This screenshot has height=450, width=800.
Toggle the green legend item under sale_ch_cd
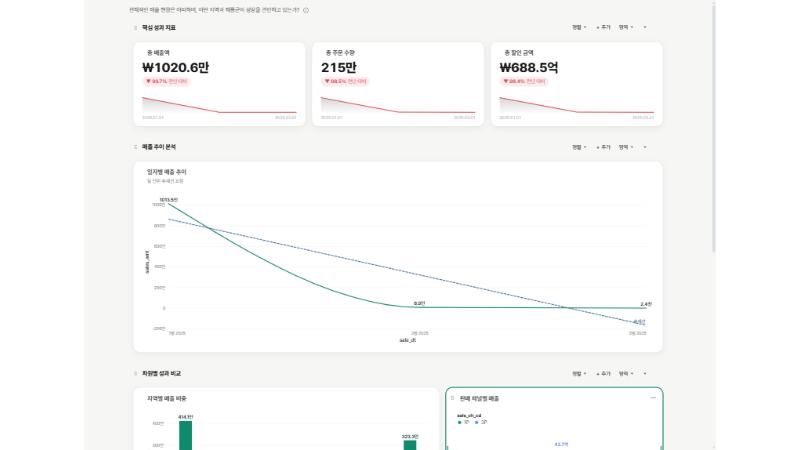(464, 422)
